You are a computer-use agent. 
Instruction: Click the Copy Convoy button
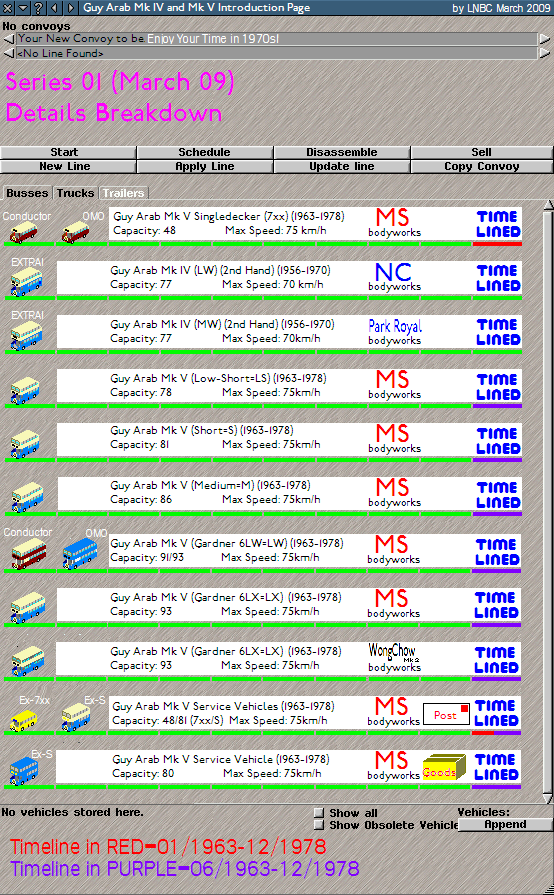coord(482,167)
